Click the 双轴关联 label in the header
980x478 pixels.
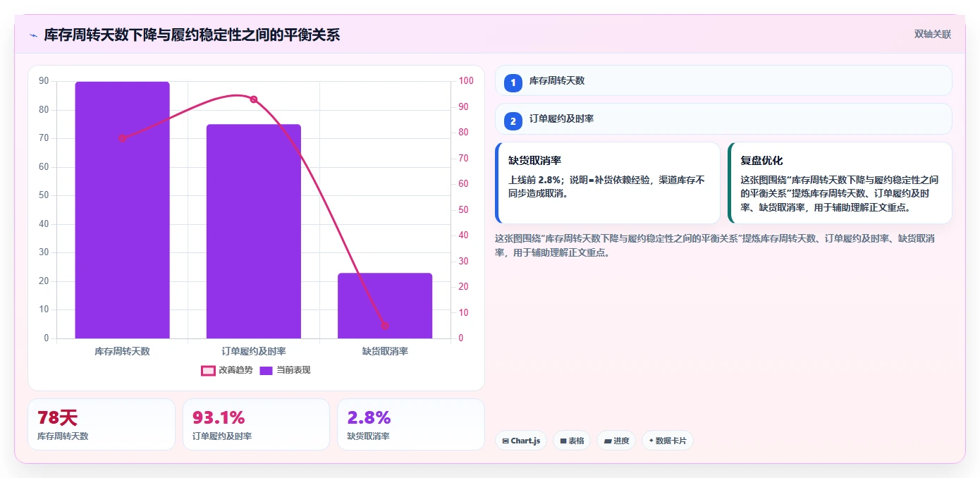tap(933, 35)
